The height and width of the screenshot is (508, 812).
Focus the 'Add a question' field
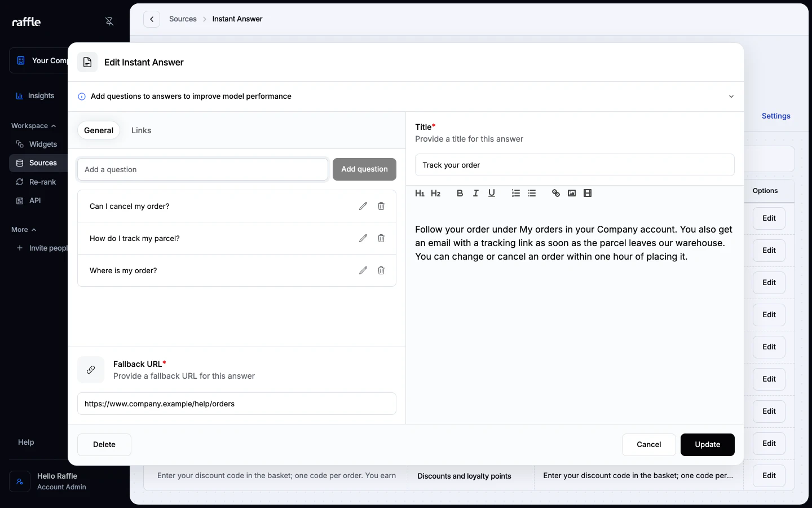pyautogui.click(x=202, y=169)
